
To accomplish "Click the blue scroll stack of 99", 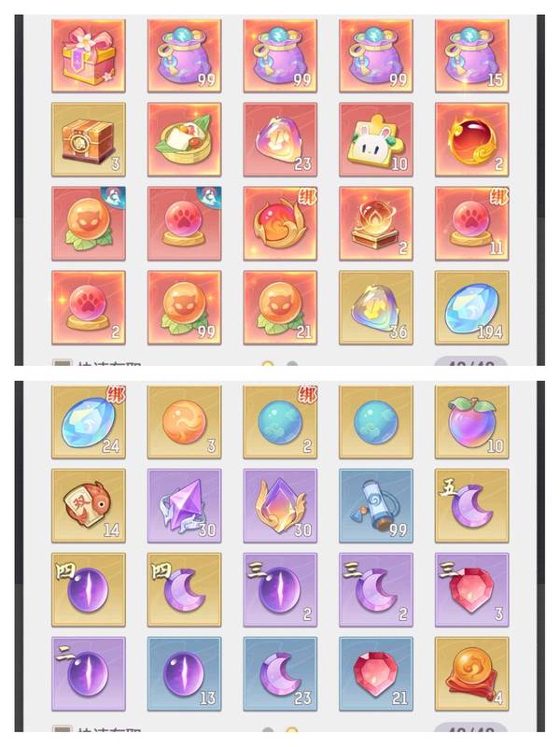I will [376, 506].
